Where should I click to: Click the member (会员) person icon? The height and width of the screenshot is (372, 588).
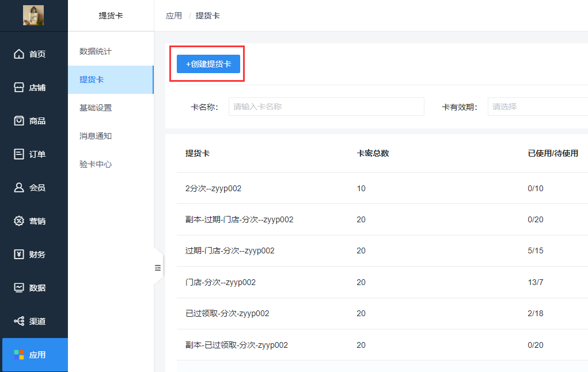tap(19, 188)
